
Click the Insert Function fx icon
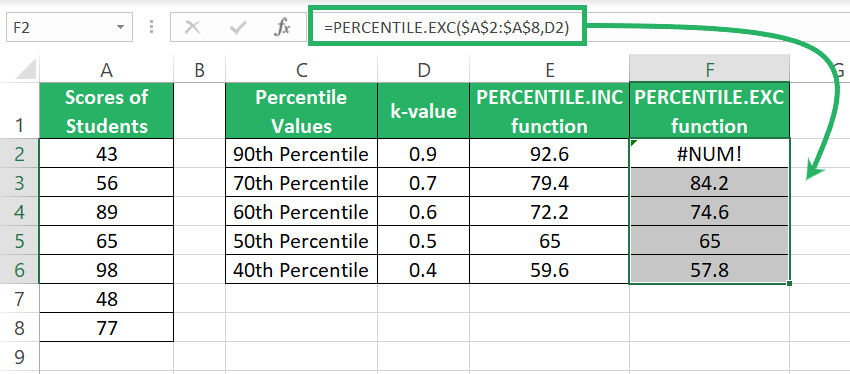(x=282, y=28)
